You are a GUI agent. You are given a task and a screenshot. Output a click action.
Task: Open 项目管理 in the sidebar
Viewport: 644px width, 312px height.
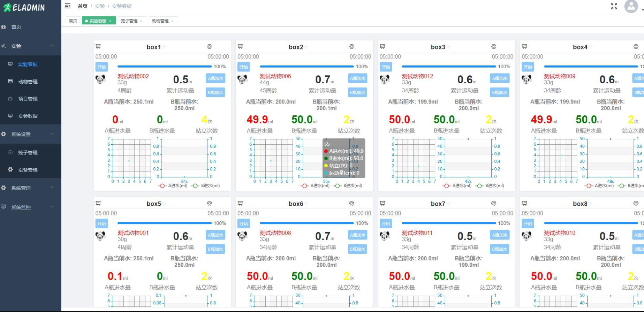pos(31,99)
